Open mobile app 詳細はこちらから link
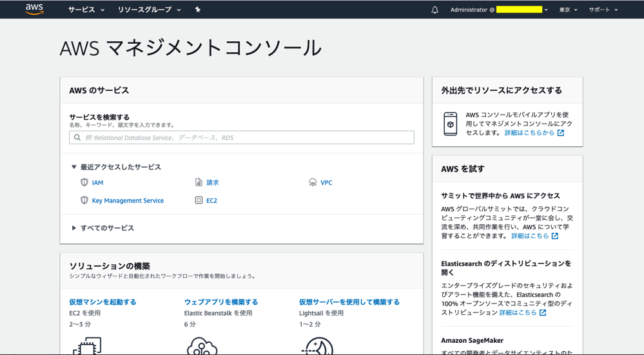The width and height of the screenshot is (644, 355). 529,133
